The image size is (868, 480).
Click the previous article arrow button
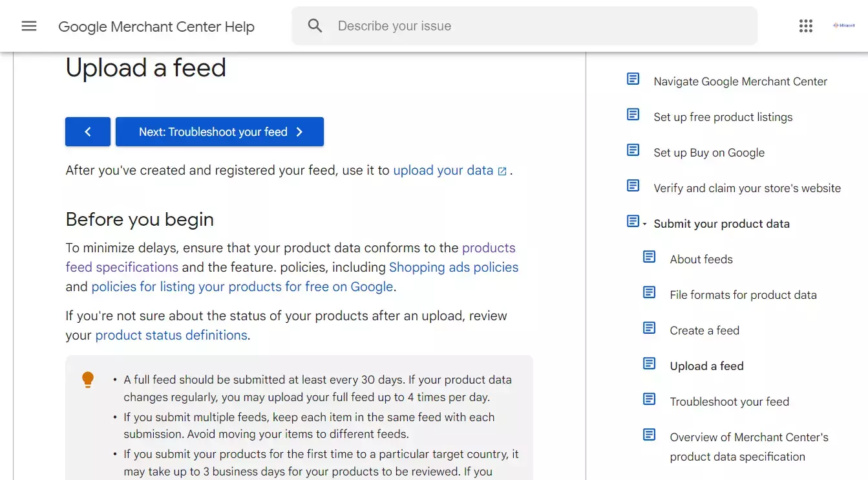88,132
